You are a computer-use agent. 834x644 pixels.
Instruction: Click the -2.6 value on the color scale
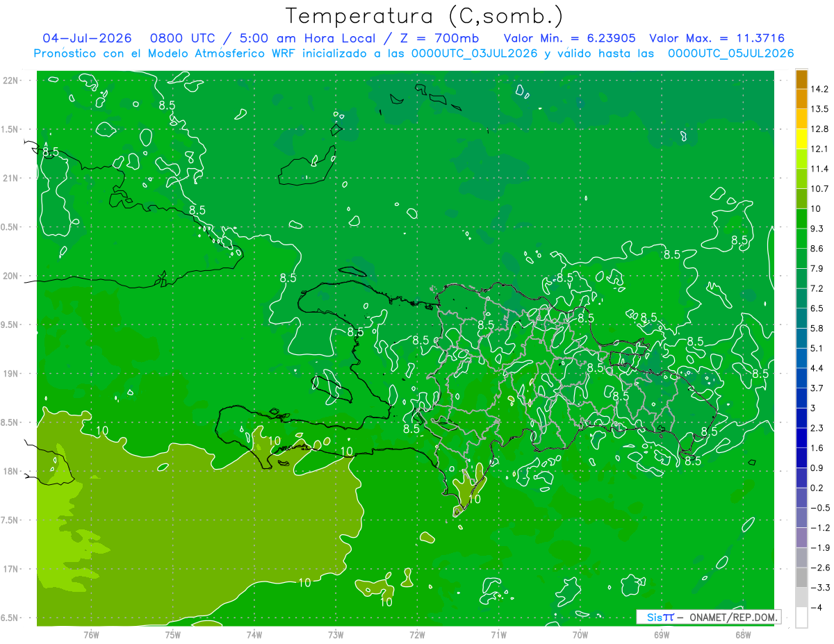pyautogui.click(x=821, y=568)
